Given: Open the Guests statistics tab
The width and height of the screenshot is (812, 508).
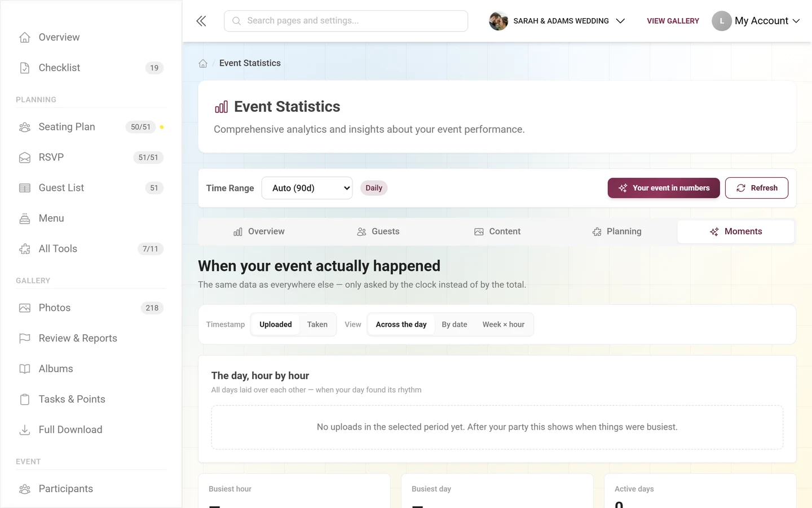Looking at the screenshot, I should (378, 231).
